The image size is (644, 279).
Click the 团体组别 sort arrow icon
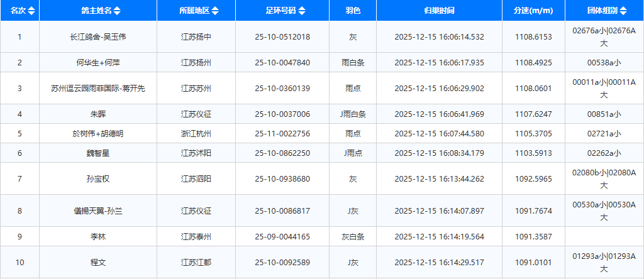tap(631, 11)
